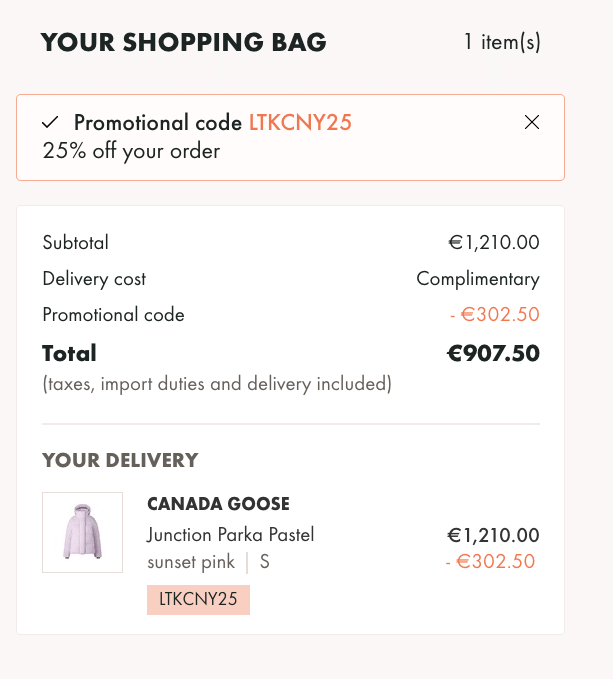The width and height of the screenshot is (613, 679).
Task: Click the LTKCNY25 tag under the product
Action: tap(198, 600)
